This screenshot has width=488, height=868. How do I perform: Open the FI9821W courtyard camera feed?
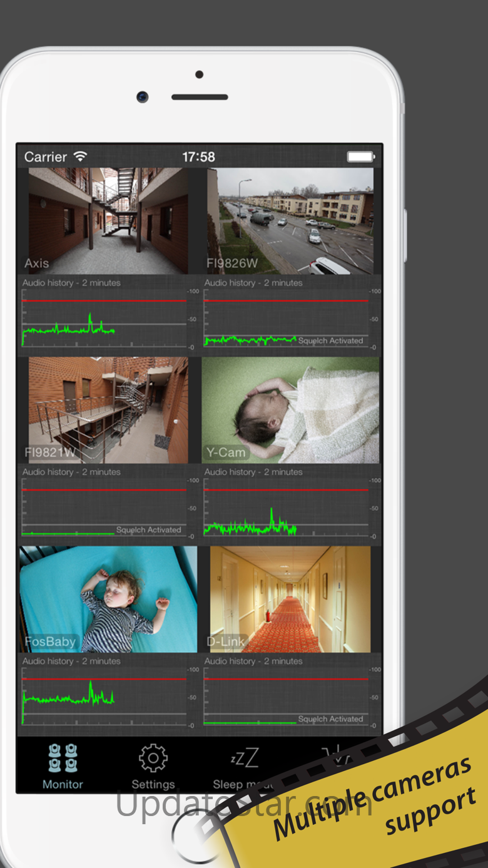point(108,410)
